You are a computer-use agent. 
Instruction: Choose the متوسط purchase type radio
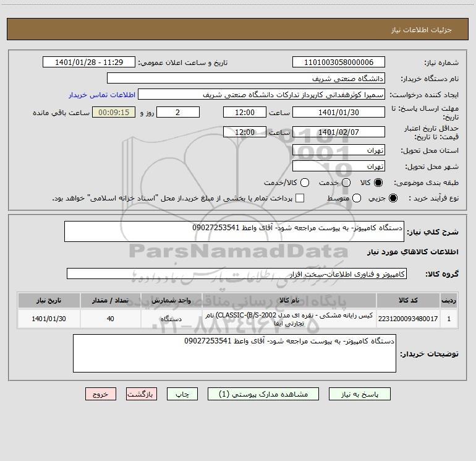tap(357, 198)
